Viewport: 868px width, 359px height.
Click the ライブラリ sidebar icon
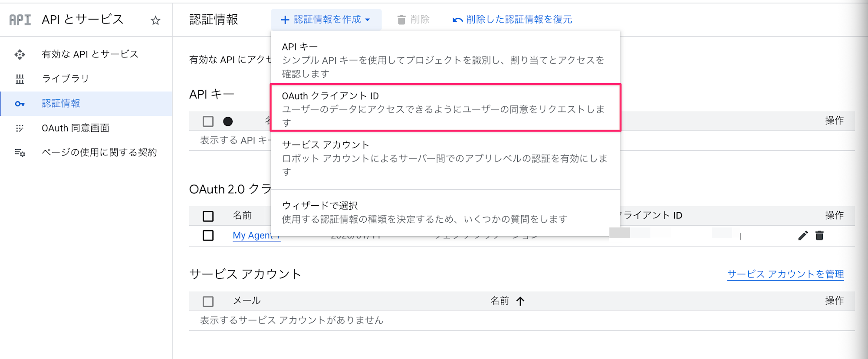tap(20, 79)
